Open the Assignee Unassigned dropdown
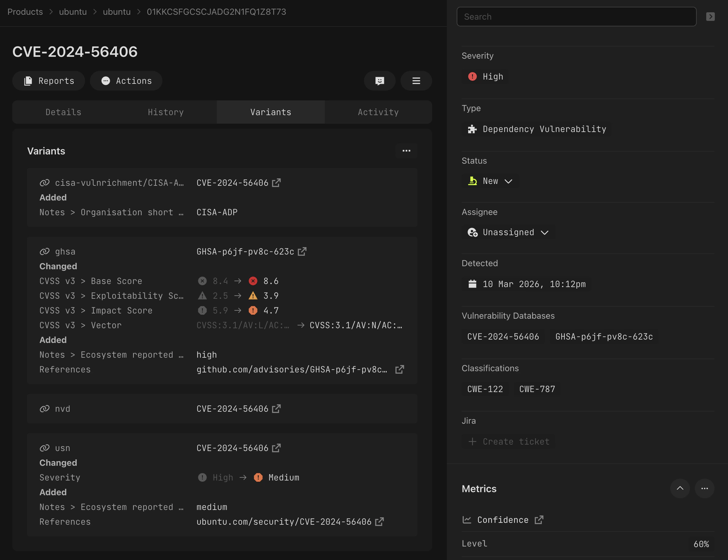 pyautogui.click(x=544, y=232)
